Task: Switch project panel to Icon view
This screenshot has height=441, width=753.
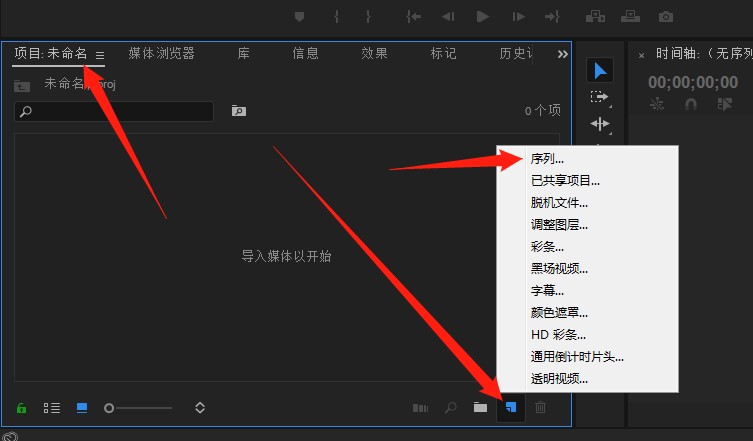Action: (82, 408)
